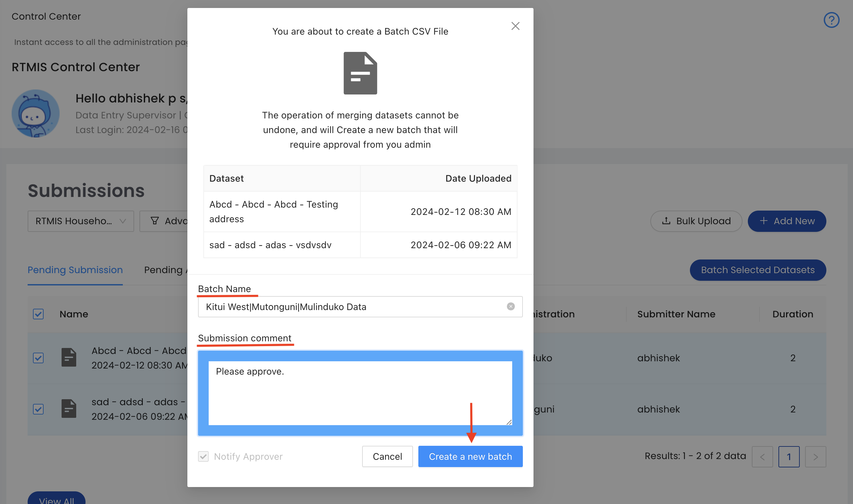The width and height of the screenshot is (853, 504).
Task: Click file icon of sad - adsd row
Action: (x=69, y=409)
